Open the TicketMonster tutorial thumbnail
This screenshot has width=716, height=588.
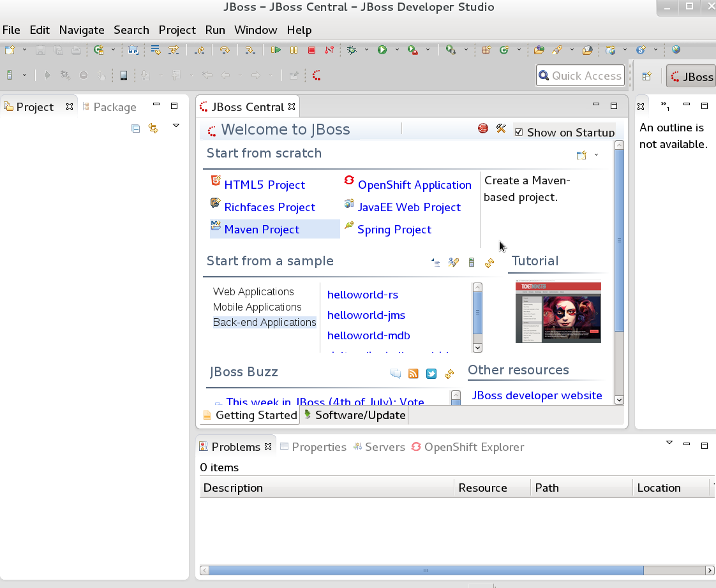[x=558, y=311]
